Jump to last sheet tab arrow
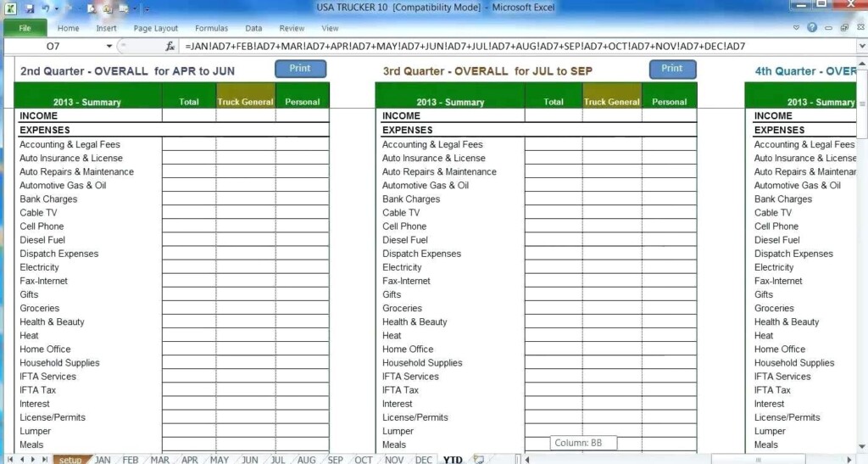The height and width of the screenshot is (464, 868). tap(44, 460)
